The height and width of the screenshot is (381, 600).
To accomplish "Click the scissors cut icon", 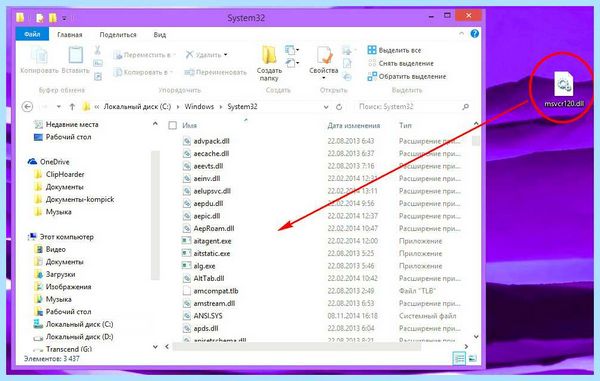I will [98, 50].
